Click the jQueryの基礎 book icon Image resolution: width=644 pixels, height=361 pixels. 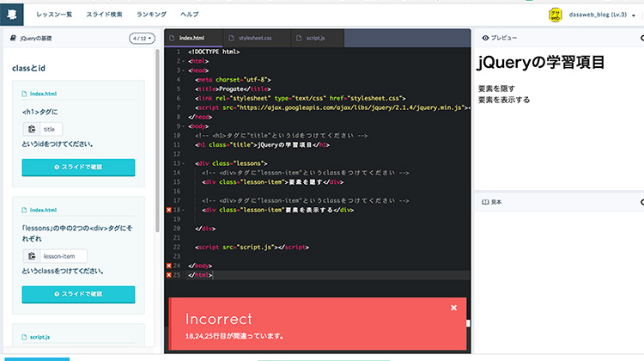click(x=13, y=38)
